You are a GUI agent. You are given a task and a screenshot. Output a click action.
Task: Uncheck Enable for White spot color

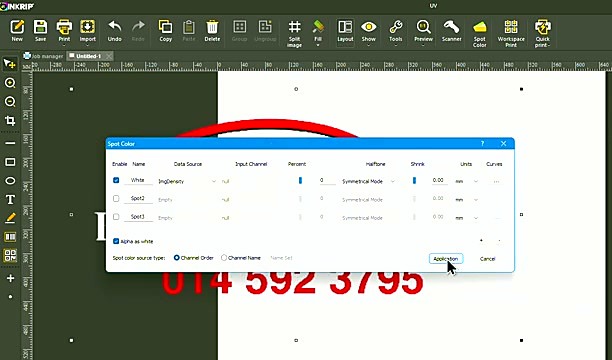(116, 180)
